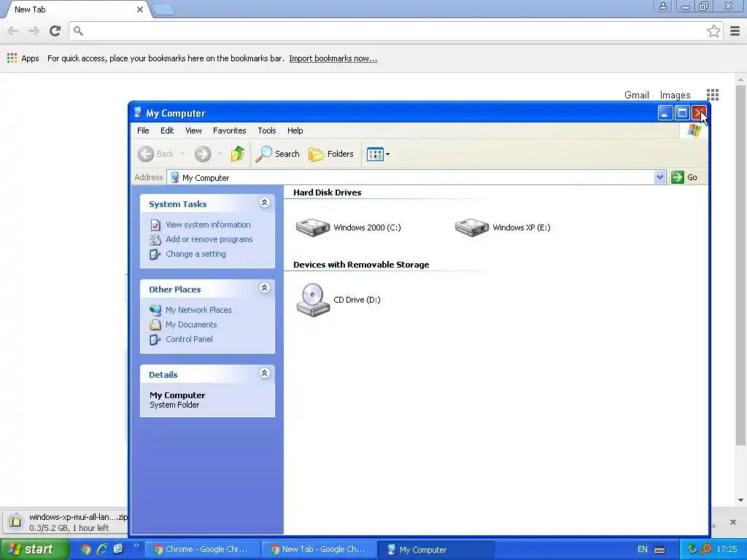747x560 pixels.
Task: Click the Chrome back arrow
Action: click(x=13, y=31)
